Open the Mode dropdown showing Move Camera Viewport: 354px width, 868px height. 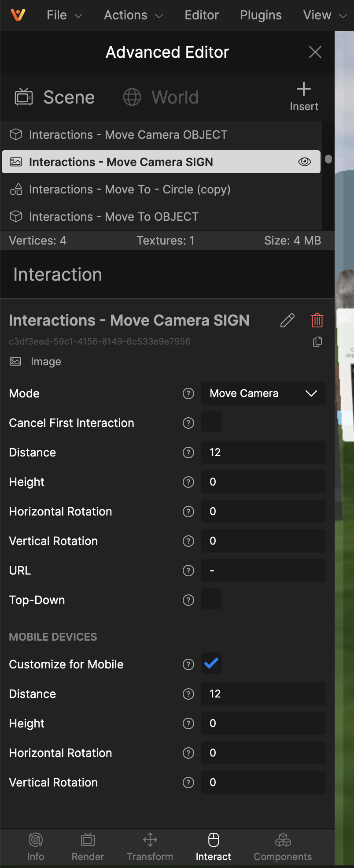tap(263, 393)
